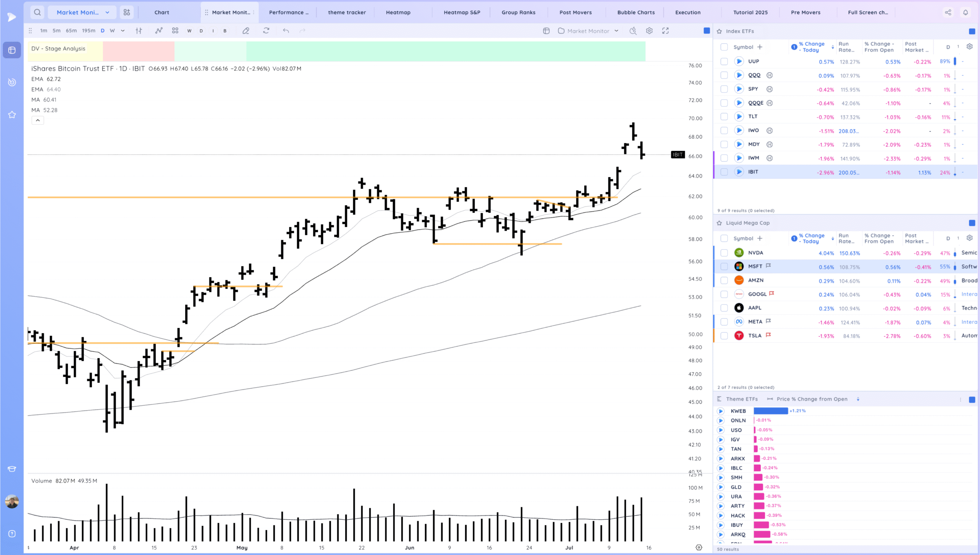The image size is (980, 555).
Task: Select the 65m timeframe button
Action: [x=71, y=31]
